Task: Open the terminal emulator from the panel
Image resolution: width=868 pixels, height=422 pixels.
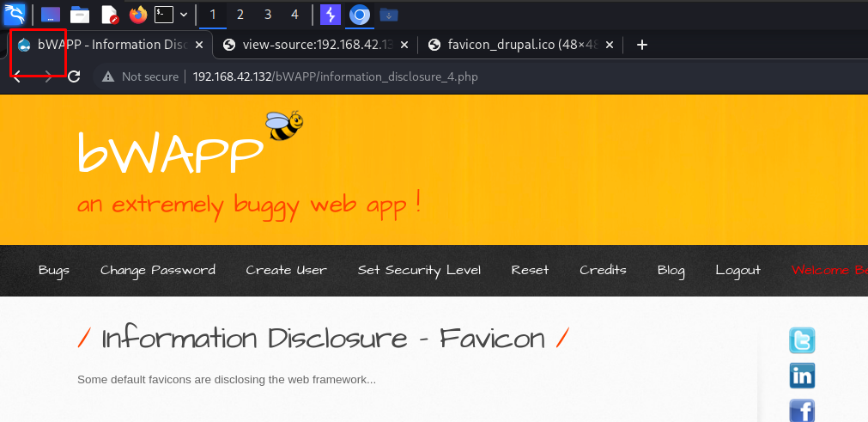Action: 164,15
